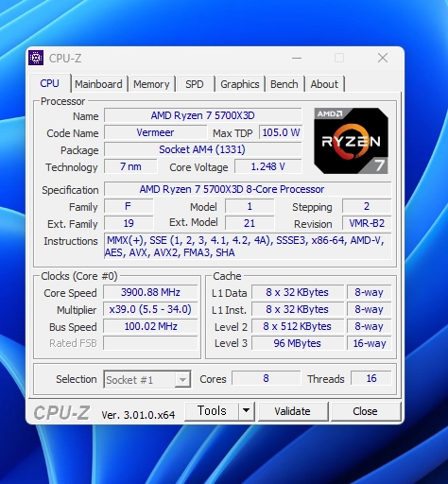Screen dimensions: 448x484
Task: Click the Instructions text box
Action: [248, 247]
